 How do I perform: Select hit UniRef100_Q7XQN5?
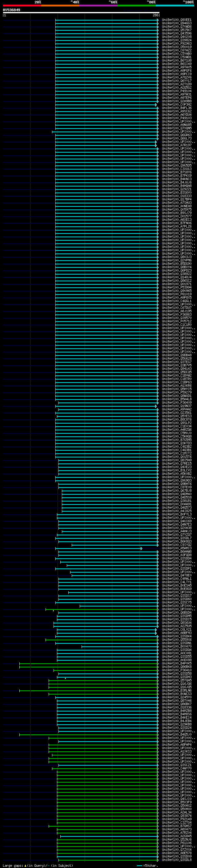(176, 128)
